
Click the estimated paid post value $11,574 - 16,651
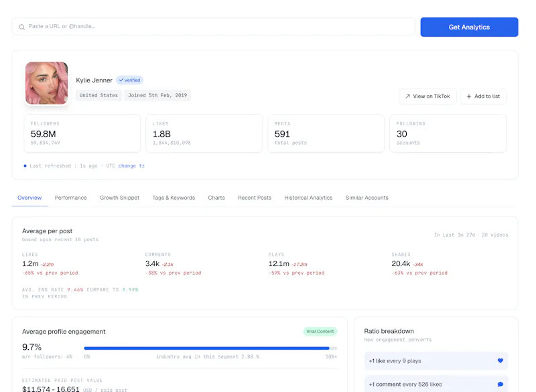point(51,389)
